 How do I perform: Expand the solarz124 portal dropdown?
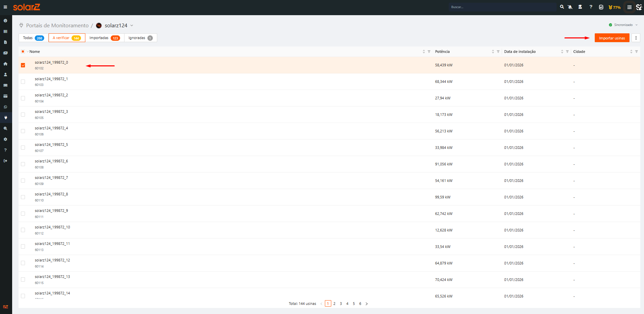132,26
